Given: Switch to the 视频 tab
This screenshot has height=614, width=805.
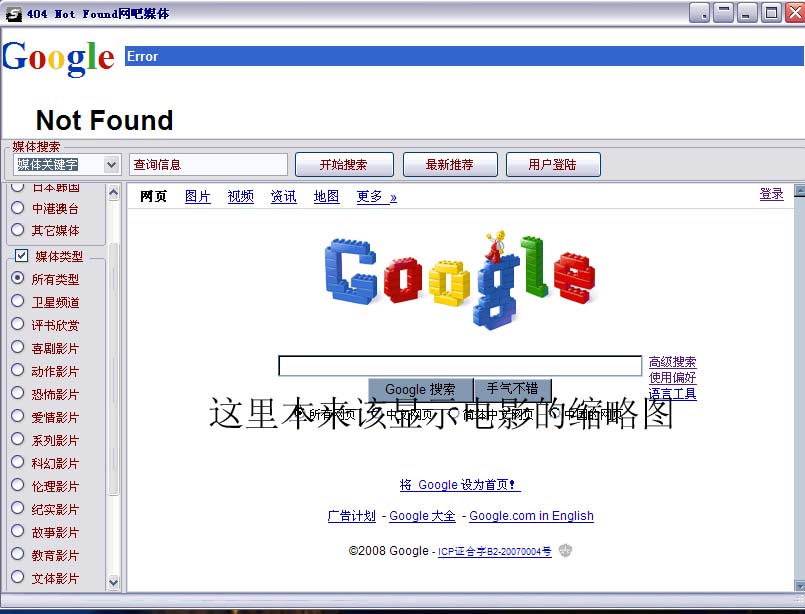Looking at the screenshot, I should (240, 196).
